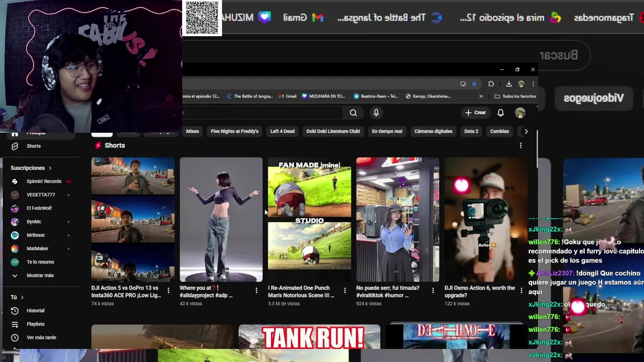644x362 pixels.
Task: Open title DJI Action 5 vs GoPro 13
Action: click(126, 292)
